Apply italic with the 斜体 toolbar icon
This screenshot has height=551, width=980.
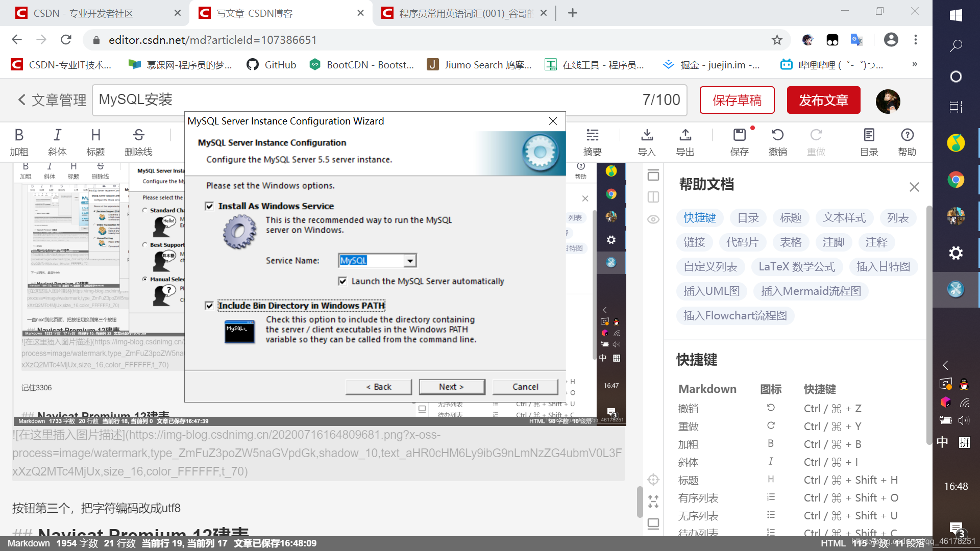click(x=57, y=142)
